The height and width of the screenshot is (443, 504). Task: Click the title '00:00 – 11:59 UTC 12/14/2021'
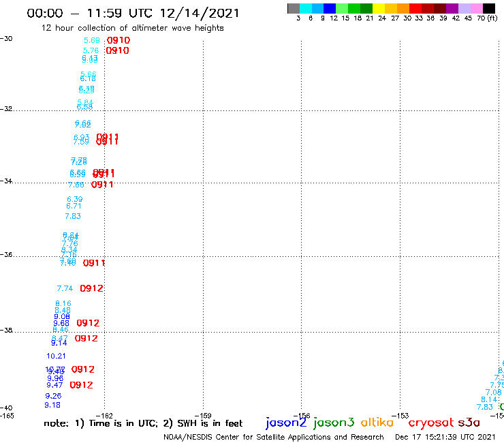coord(133,13)
